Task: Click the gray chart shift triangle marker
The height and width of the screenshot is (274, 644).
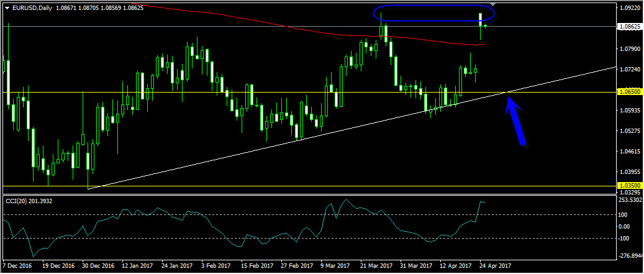Action: tap(494, 4)
